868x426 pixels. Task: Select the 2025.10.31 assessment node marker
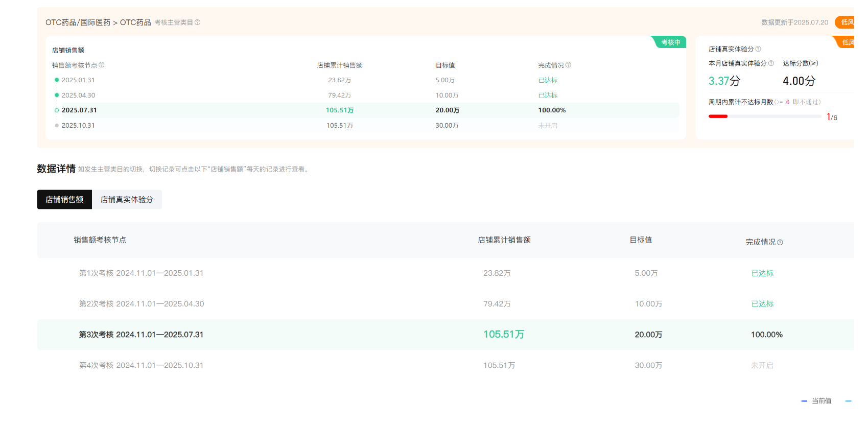pyautogui.click(x=57, y=126)
